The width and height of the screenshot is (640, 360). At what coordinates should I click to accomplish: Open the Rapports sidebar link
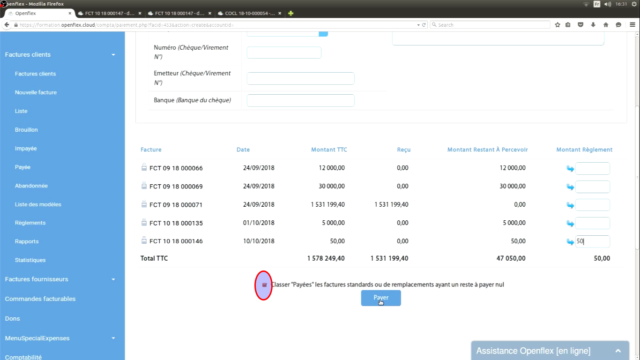(x=27, y=242)
